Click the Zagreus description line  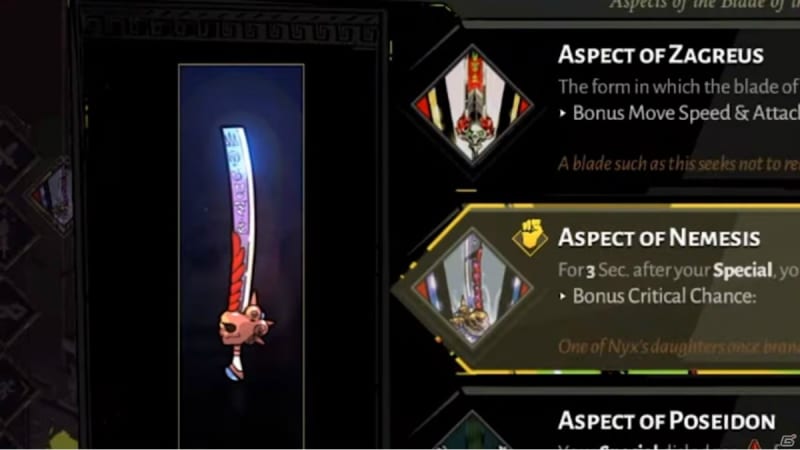(679, 87)
